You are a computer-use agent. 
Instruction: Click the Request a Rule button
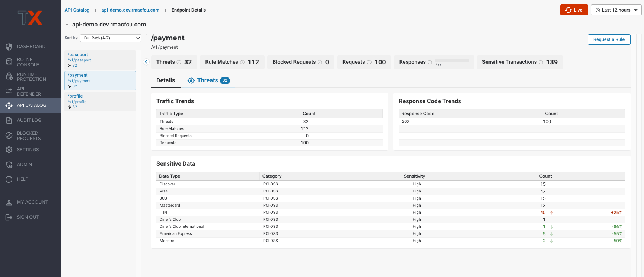[609, 39]
